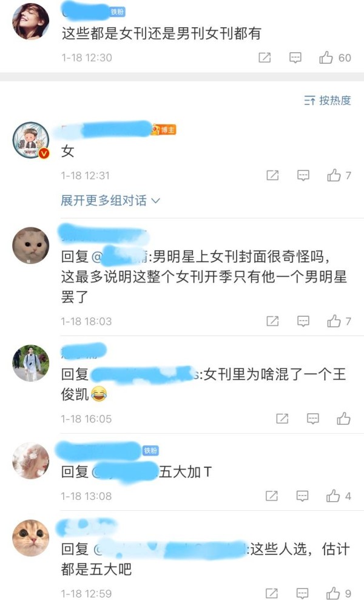Reply to the 12:59 comment about 五大
Image resolution: width=364 pixels, height=600 pixels.
click(x=302, y=593)
